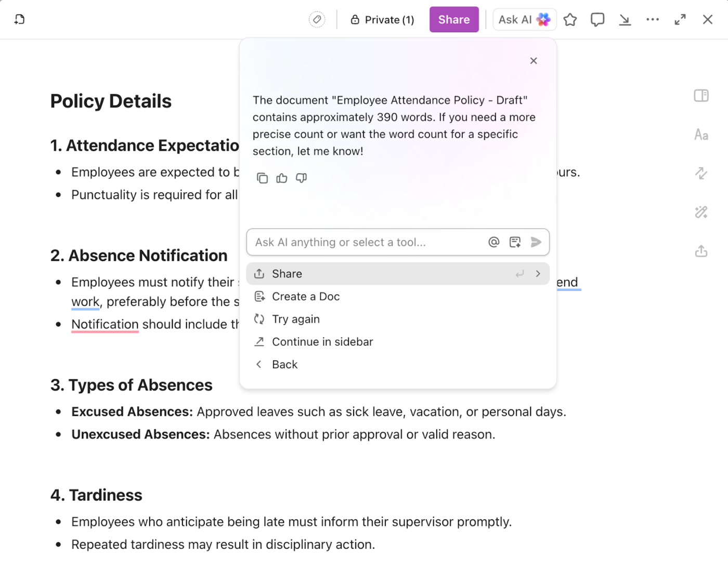Click the page width arrows icon
The height and width of the screenshot is (582, 728).
(701, 173)
